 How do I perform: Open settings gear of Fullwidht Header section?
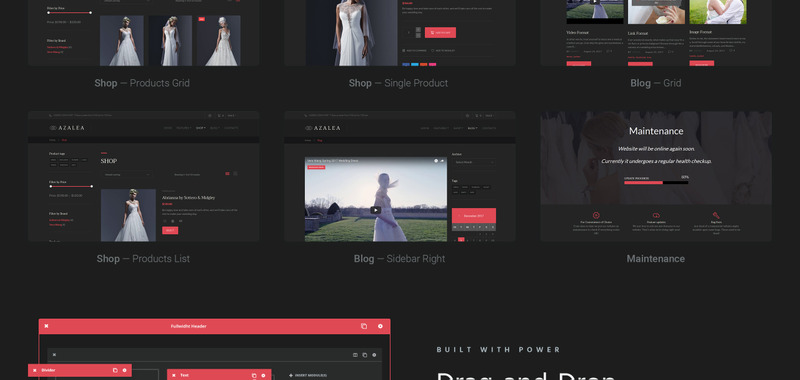pyautogui.click(x=380, y=326)
